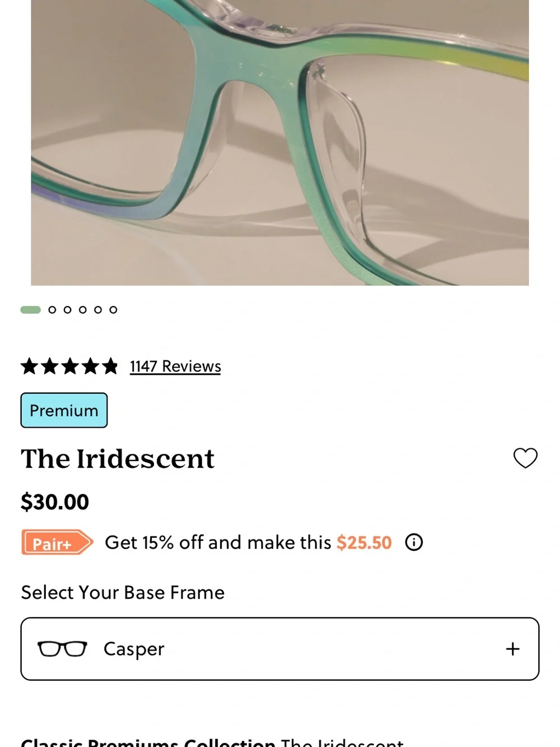Image resolution: width=560 pixels, height=747 pixels.
Task: Open the Pair+ discount info icon
Action: (414, 542)
